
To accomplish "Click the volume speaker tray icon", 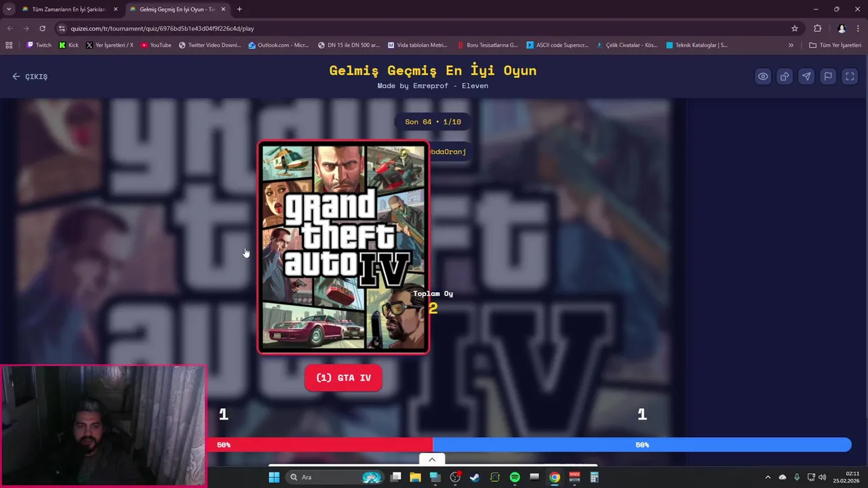I will (823, 477).
